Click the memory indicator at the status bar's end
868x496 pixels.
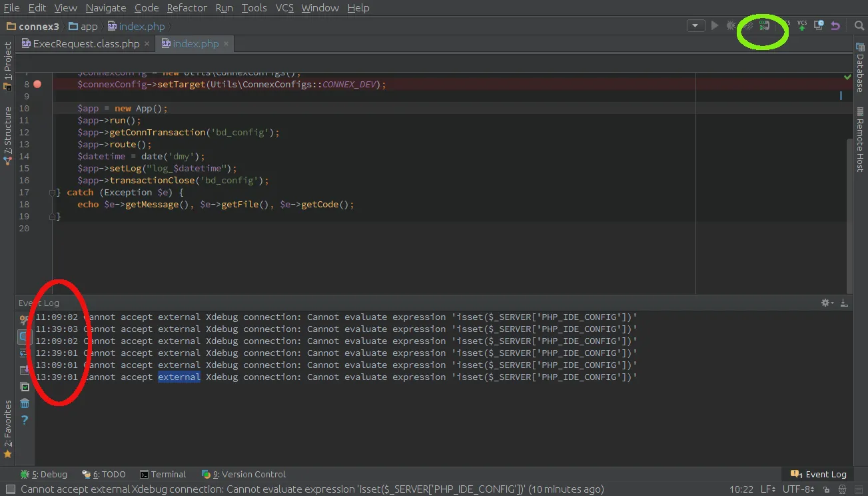(857, 490)
